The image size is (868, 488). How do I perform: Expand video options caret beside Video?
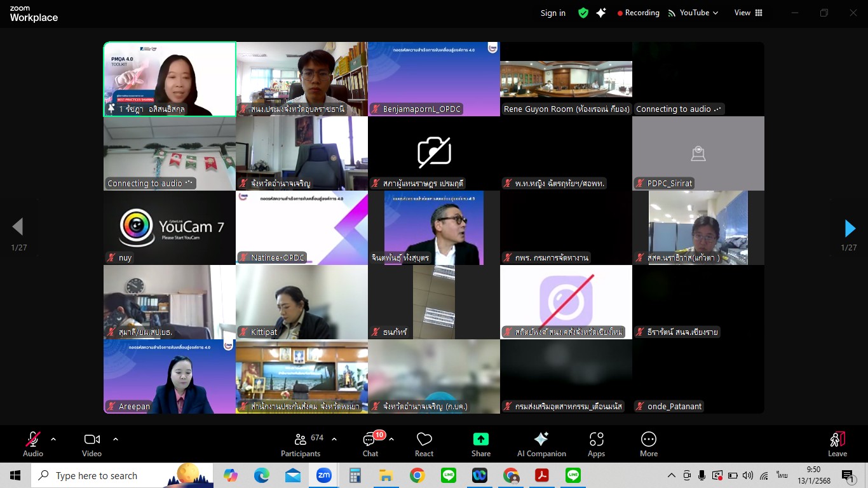116,439
